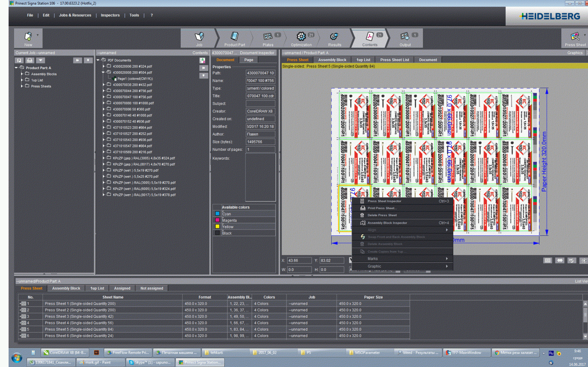
Task: Open the Tools menu
Action: pos(134,15)
